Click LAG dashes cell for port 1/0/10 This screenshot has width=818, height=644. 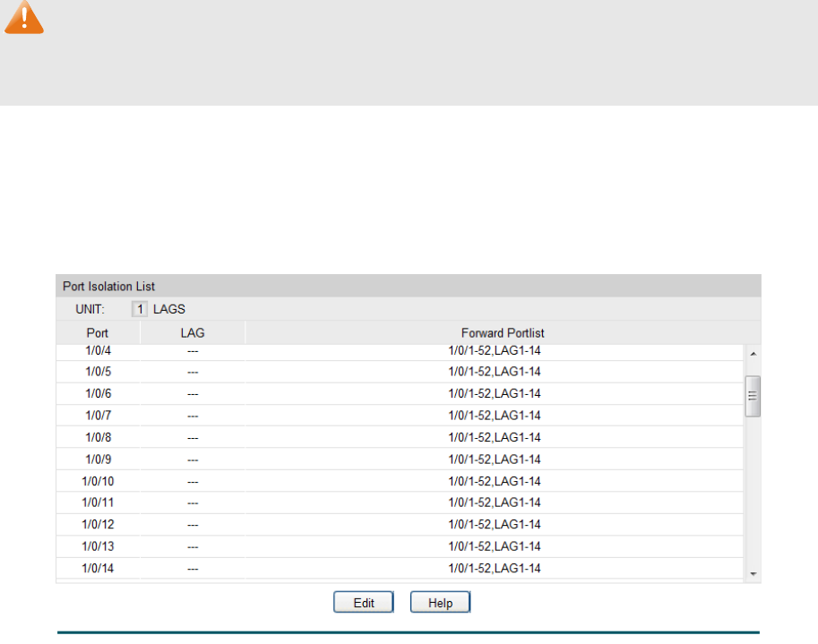[x=193, y=482]
